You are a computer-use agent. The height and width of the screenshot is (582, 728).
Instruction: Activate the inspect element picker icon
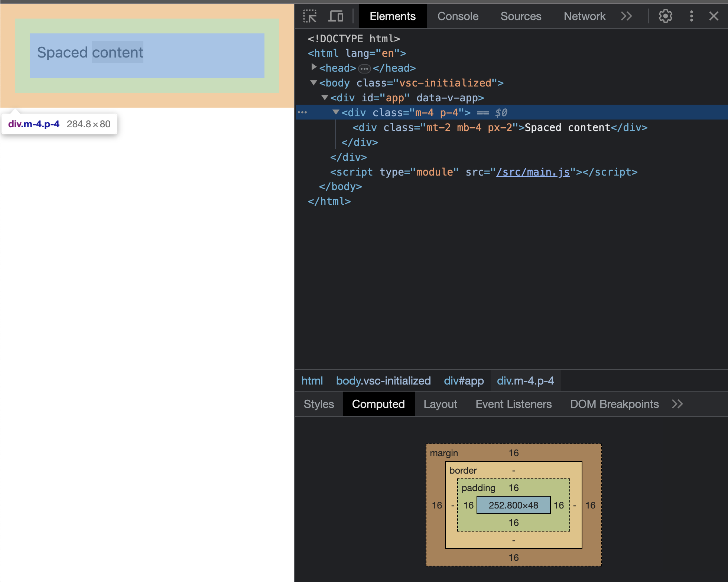pyautogui.click(x=310, y=16)
